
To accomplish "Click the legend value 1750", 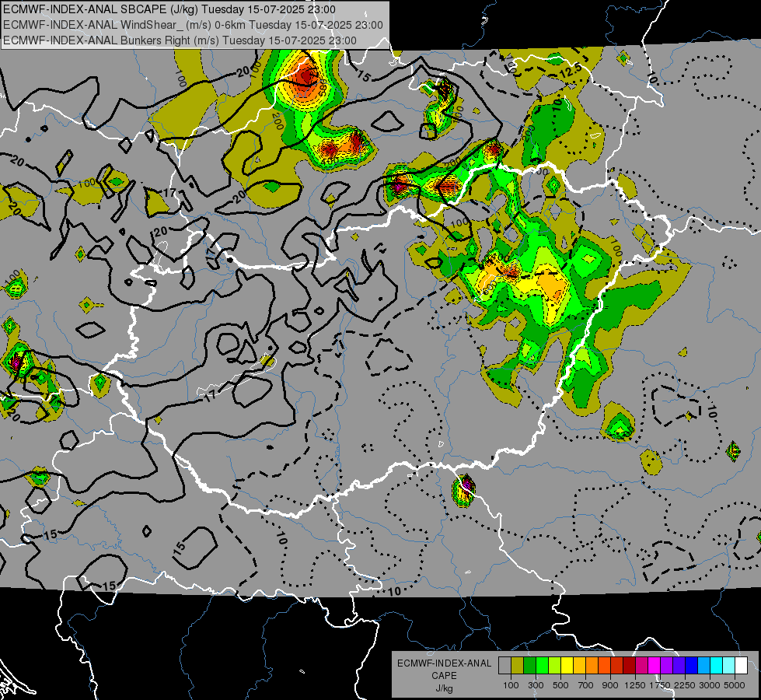I will (x=660, y=685).
